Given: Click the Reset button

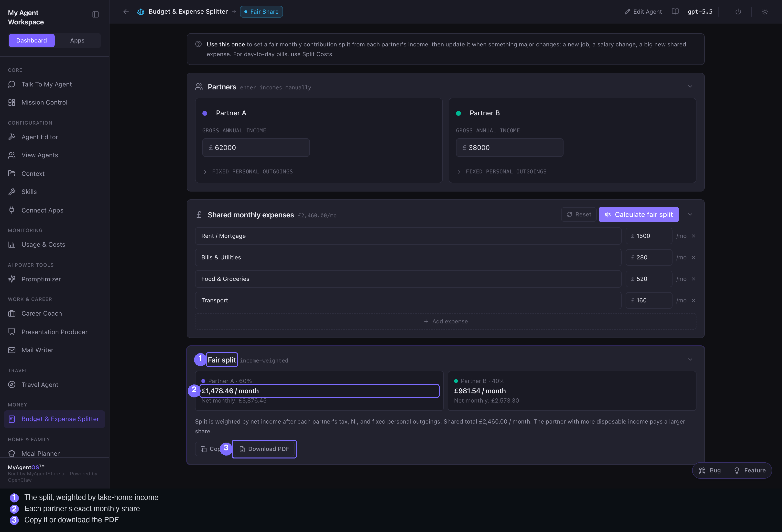Looking at the screenshot, I should pos(579,214).
